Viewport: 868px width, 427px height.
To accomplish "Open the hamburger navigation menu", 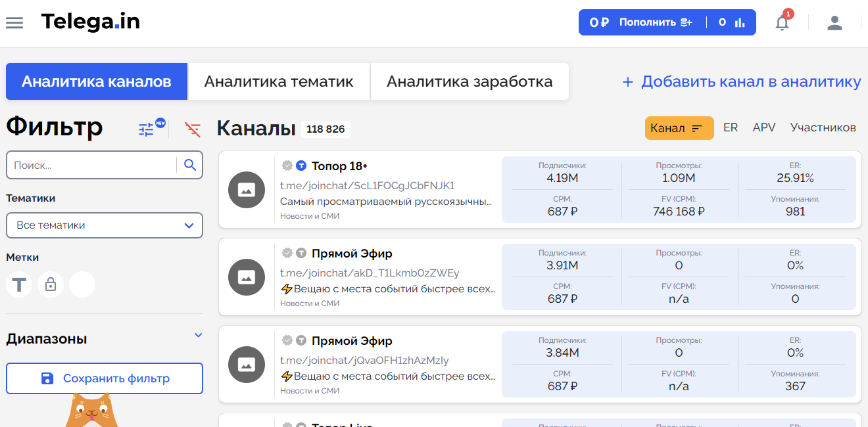I will click(14, 22).
